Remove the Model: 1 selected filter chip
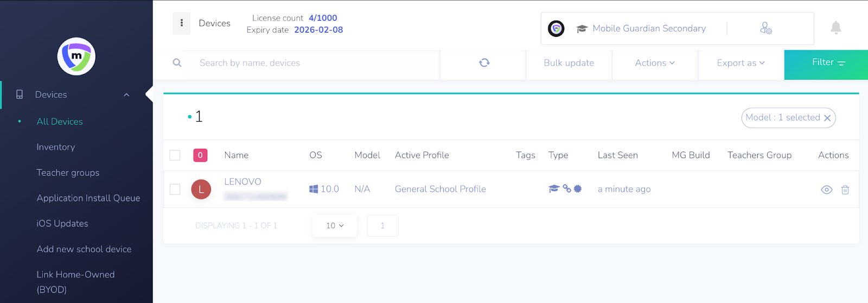Screen dimensions: 868x303 (827, 118)
